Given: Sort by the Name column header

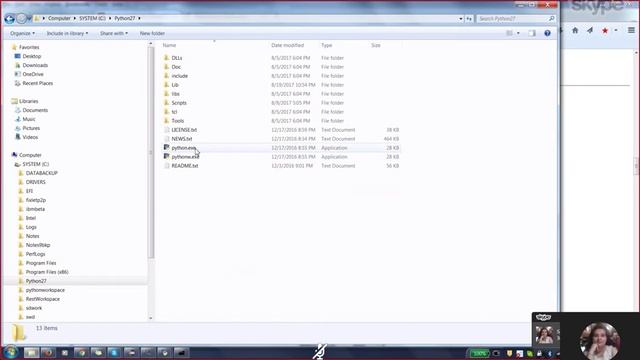Looking at the screenshot, I should [x=169, y=45].
